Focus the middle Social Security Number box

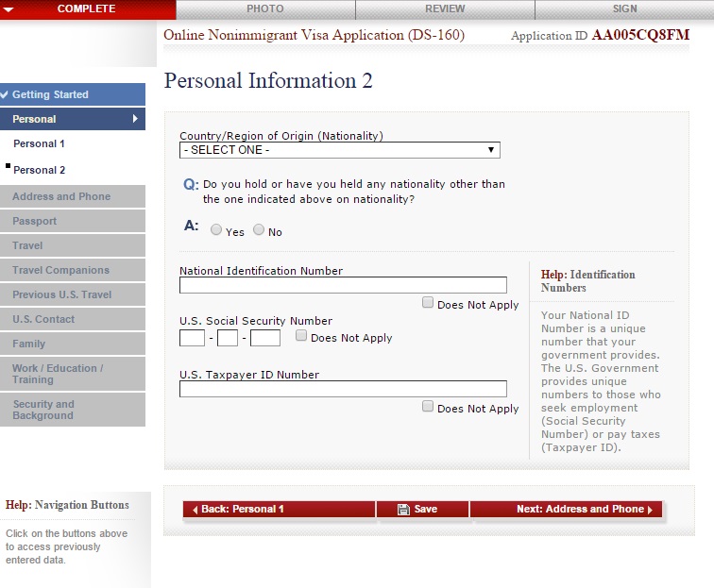coord(228,338)
